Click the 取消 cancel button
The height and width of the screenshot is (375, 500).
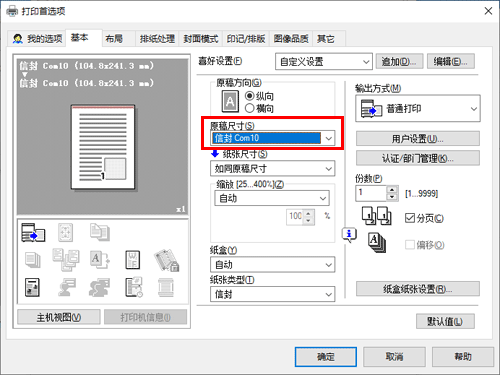394,357
